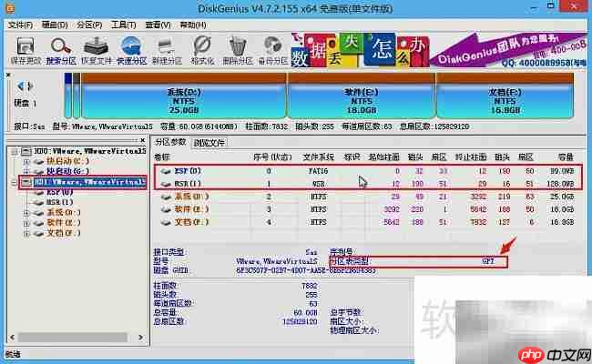Image resolution: width=592 pixels, height=364 pixels.
Task: Close the disk tree panel with its X
Action: coord(143,140)
